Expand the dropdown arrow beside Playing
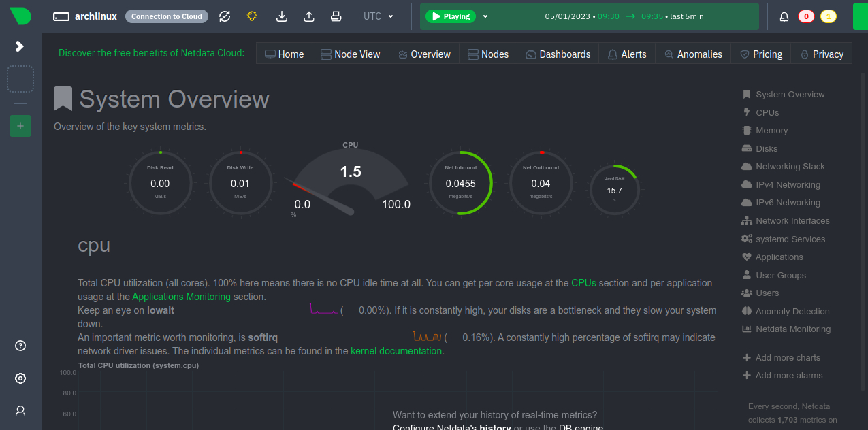This screenshot has height=430, width=868. 485,16
